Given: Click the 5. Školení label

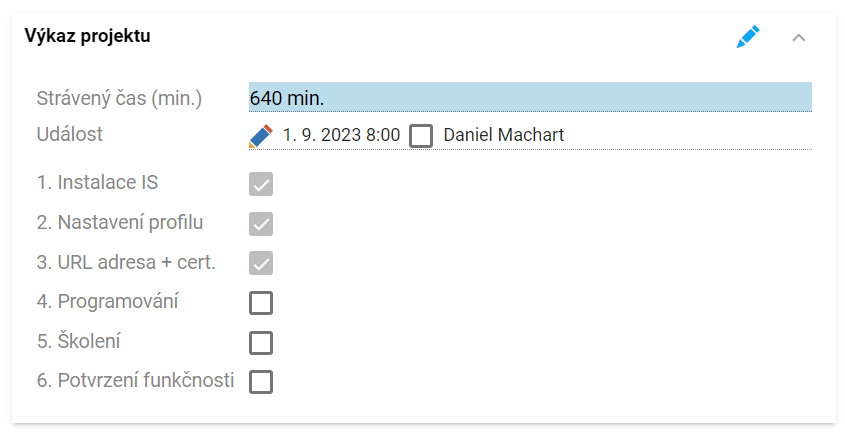Looking at the screenshot, I should tap(79, 341).
